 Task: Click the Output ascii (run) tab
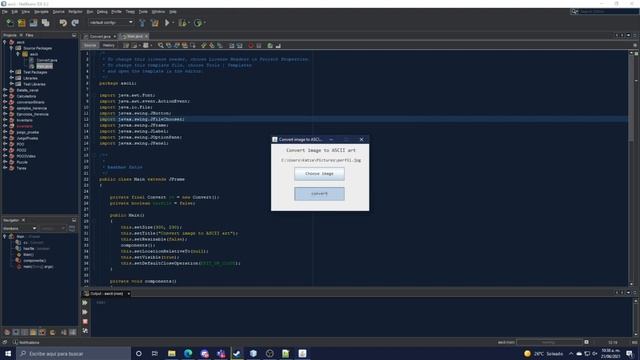(x=107, y=293)
